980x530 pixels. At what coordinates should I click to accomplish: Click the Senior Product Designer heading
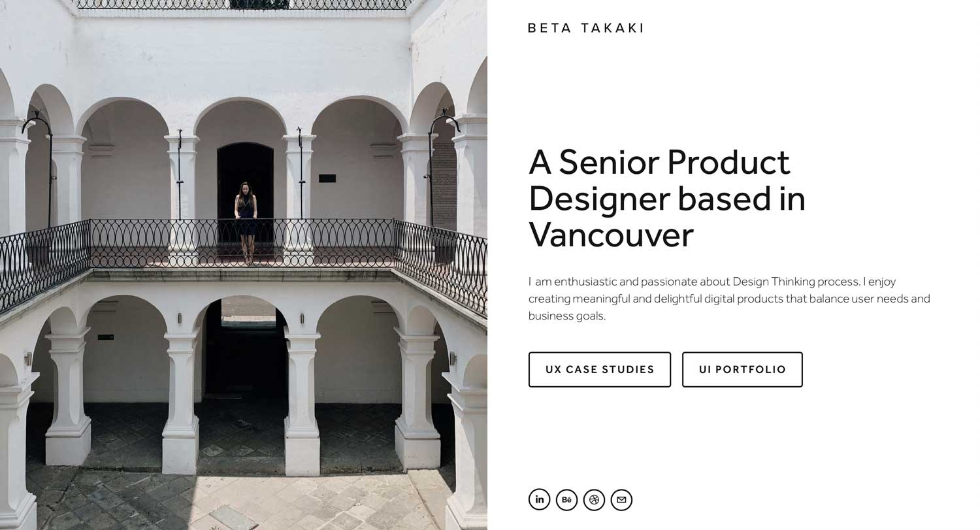point(666,198)
